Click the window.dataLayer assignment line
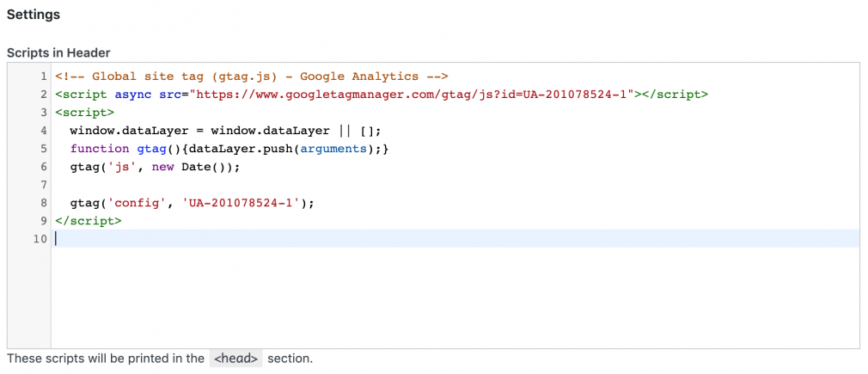This screenshot has height=374, width=868. (226, 131)
